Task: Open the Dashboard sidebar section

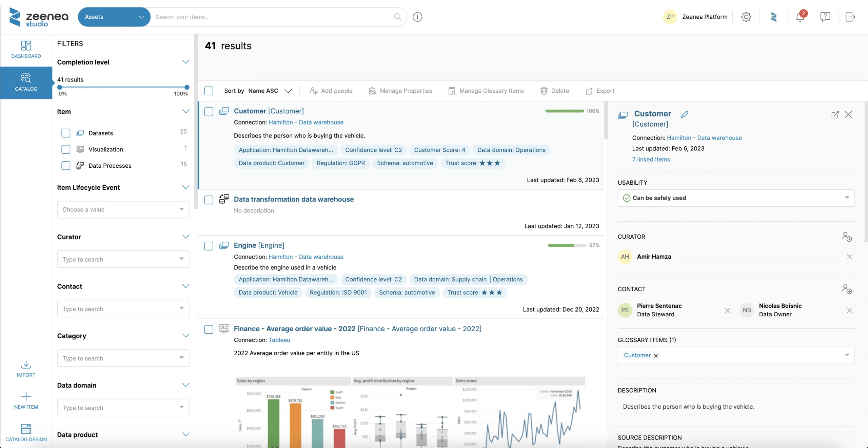Action: (26, 49)
